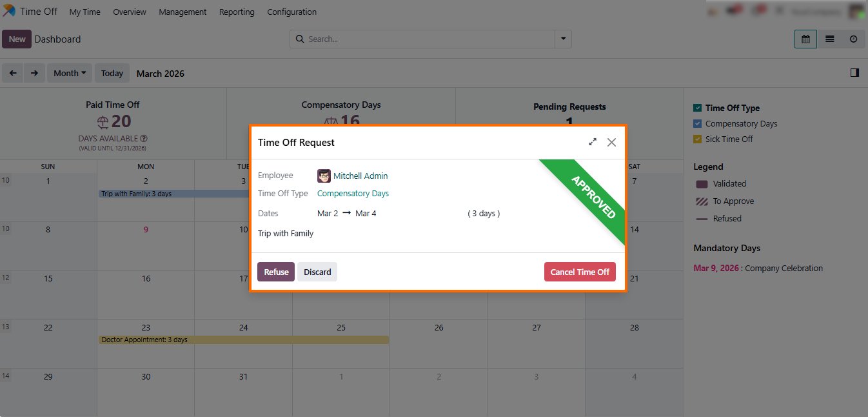Toggle the side panel icon

854,73
